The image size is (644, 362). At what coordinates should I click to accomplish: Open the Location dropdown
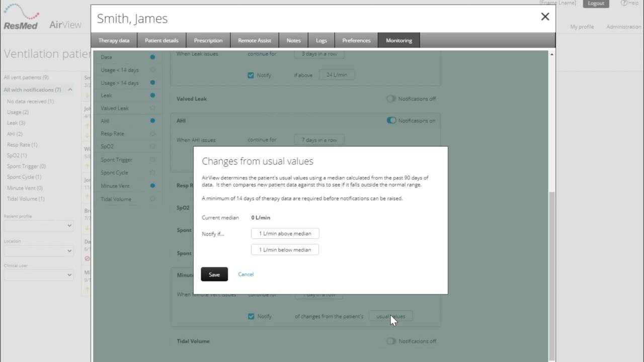(39, 250)
